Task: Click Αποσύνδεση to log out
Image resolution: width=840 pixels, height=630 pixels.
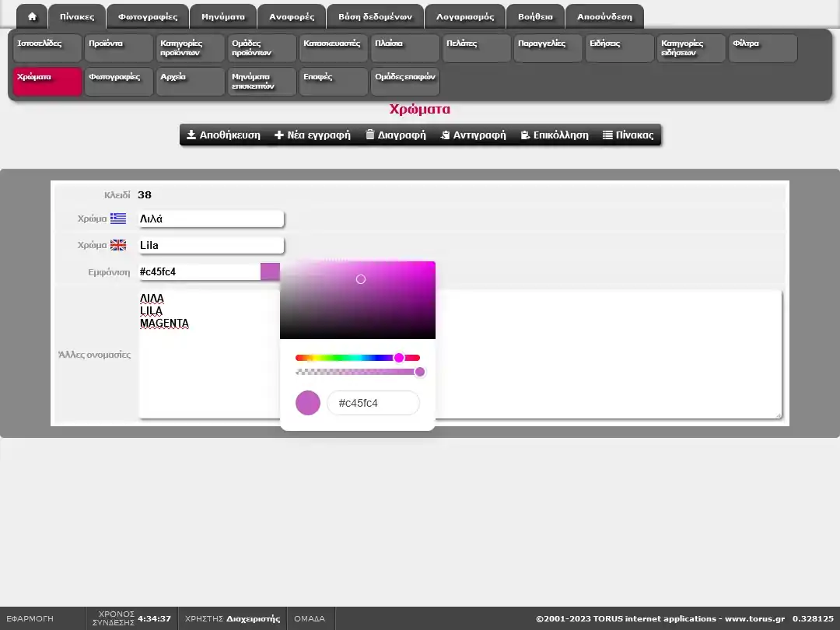Action: coord(604,16)
